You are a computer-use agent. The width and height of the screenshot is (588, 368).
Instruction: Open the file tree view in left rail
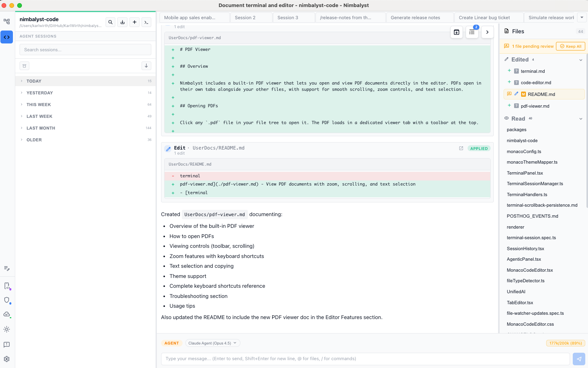(x=7, y=22)
